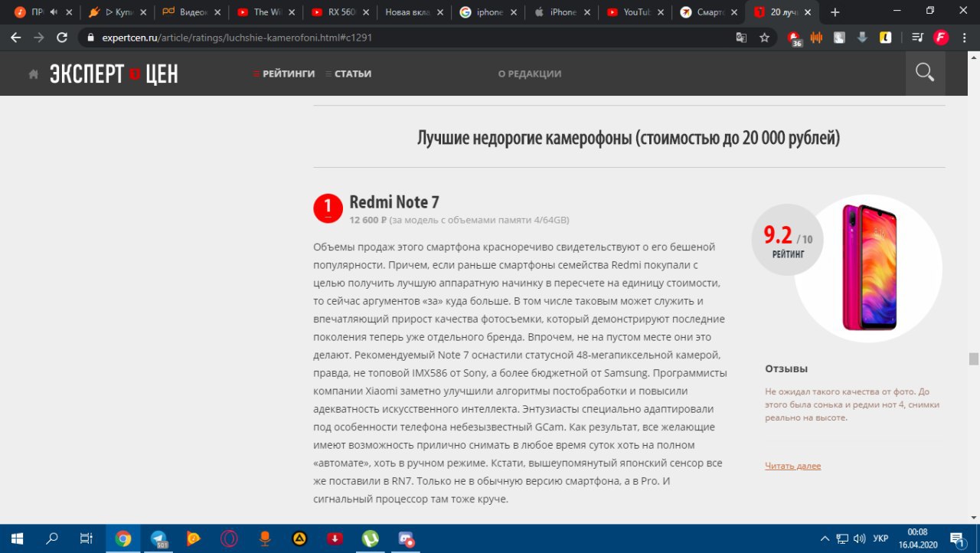Switch to the Купи browser tab
Image resolution: width=980 pixels, height=553 pixels.
116,12
